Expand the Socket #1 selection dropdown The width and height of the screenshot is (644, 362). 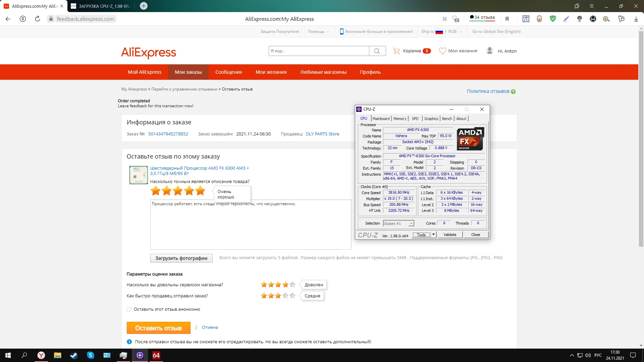[411, 224]
